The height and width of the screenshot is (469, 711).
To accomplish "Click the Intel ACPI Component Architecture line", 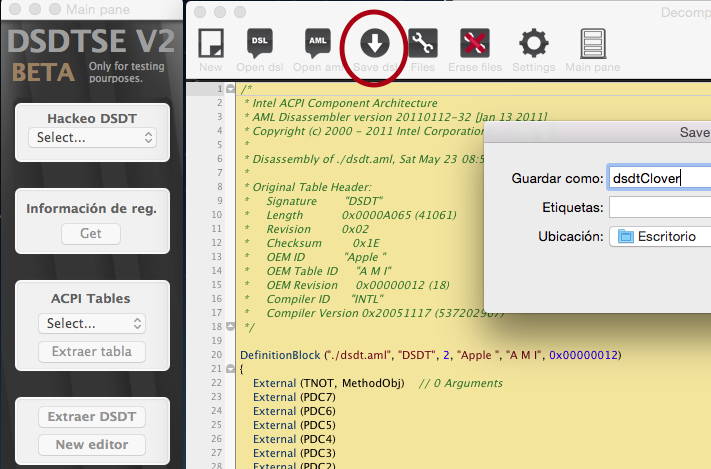I will coord(341,103).
